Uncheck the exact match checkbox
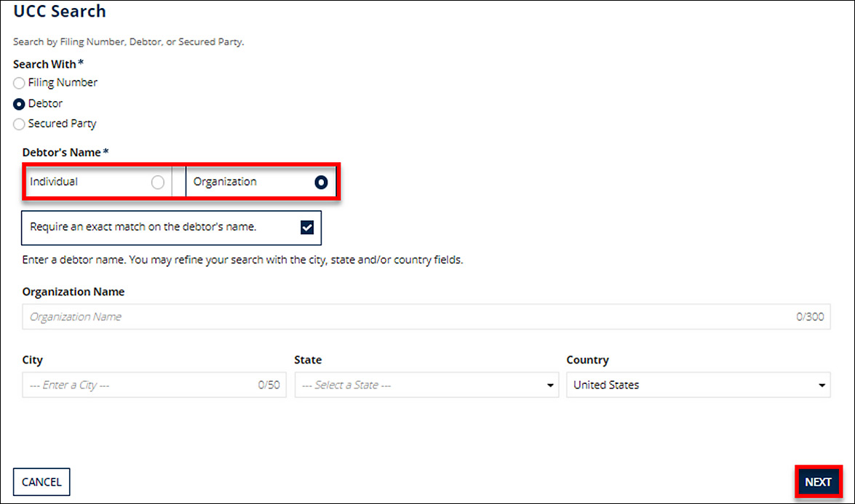855x504 pixels. point(307,228)
